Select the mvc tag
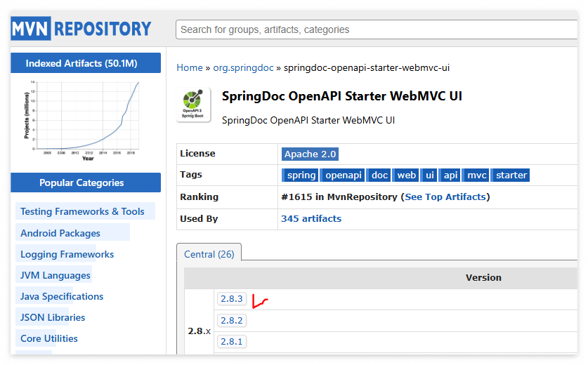 (476, 175)
